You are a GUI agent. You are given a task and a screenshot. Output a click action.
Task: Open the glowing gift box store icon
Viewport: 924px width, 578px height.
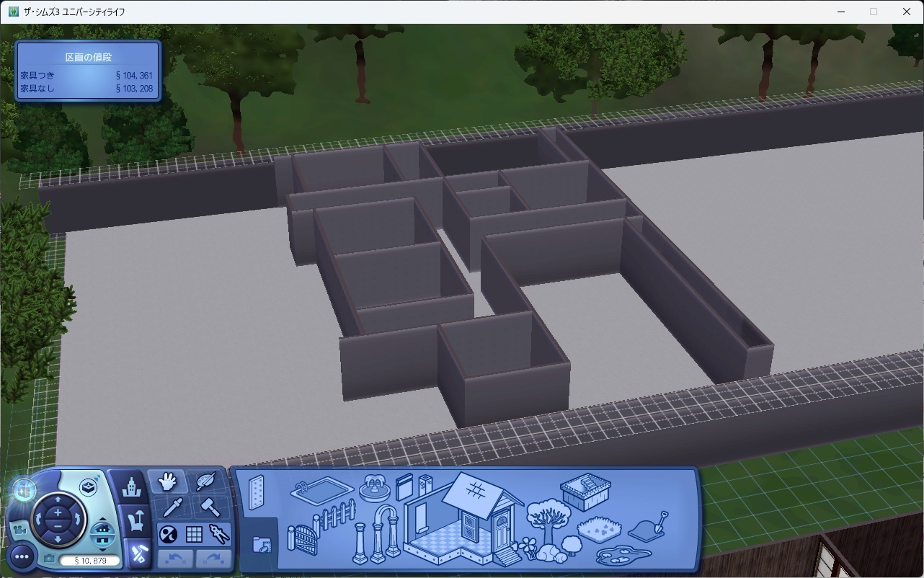tap(25, 490)
